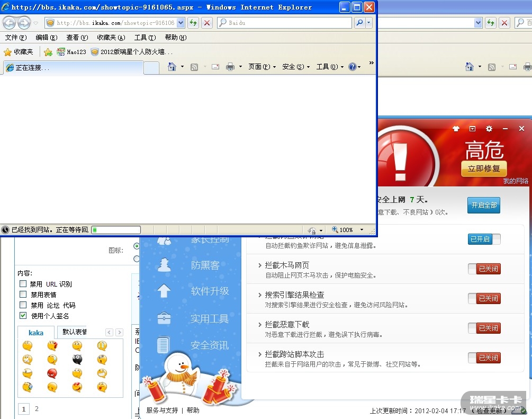The image size is (532, 419).
Task: Select the 正在连接... browser tab
Action: [x=73, y=68]
